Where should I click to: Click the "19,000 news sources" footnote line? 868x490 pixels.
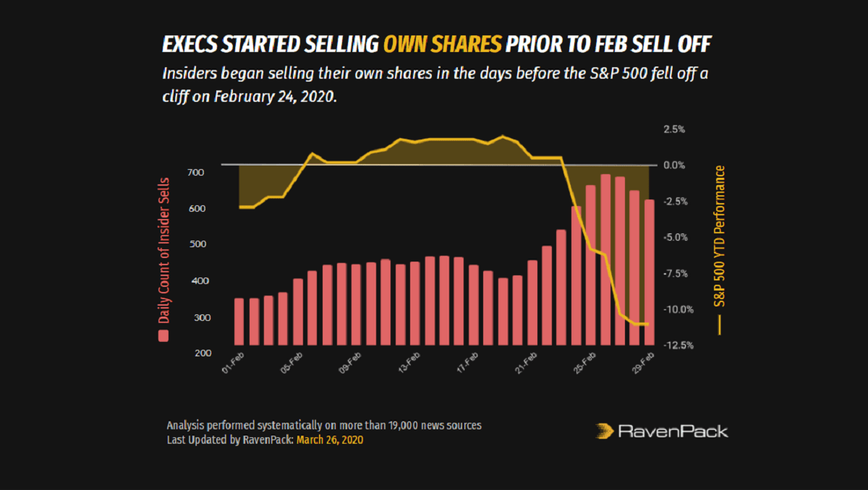[x=323, y=425]
